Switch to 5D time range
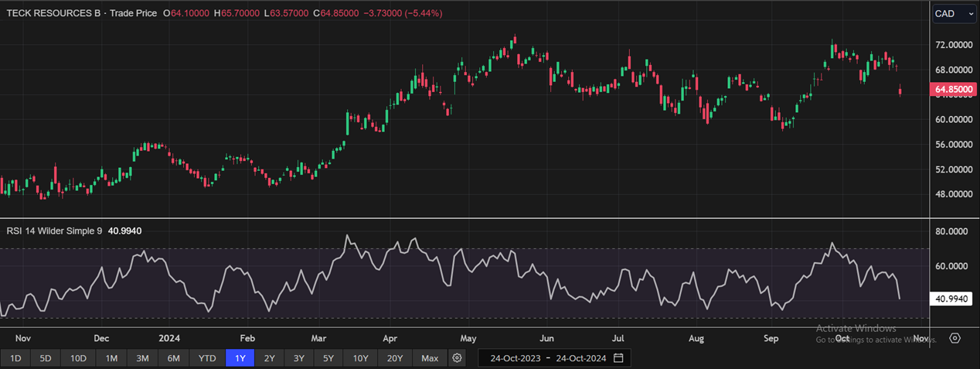980x369 pixels. pyautogui.click(x=46, y=358)
